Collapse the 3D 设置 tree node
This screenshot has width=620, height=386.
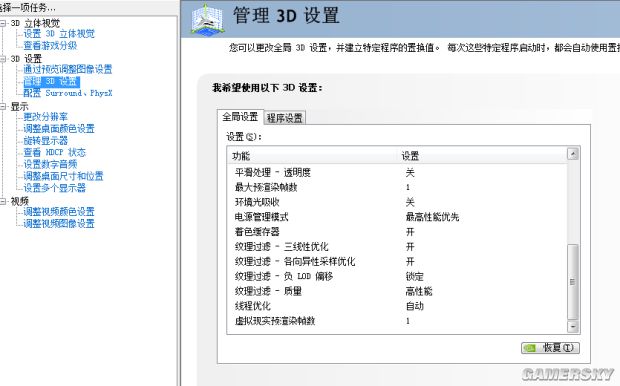3,59
